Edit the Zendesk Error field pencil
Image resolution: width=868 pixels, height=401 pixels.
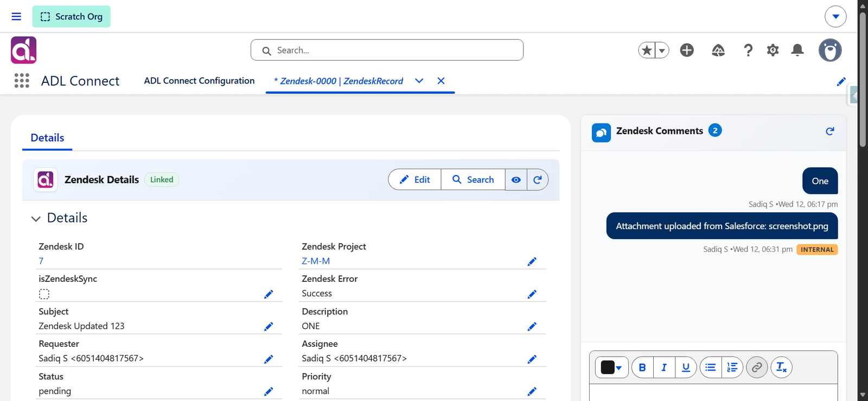[532, 294]
